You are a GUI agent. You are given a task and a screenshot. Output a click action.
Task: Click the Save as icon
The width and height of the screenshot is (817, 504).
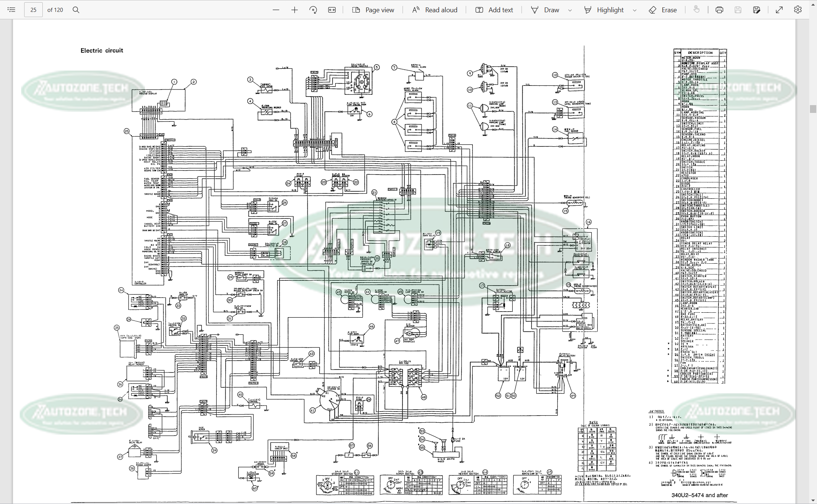(756, 10)
